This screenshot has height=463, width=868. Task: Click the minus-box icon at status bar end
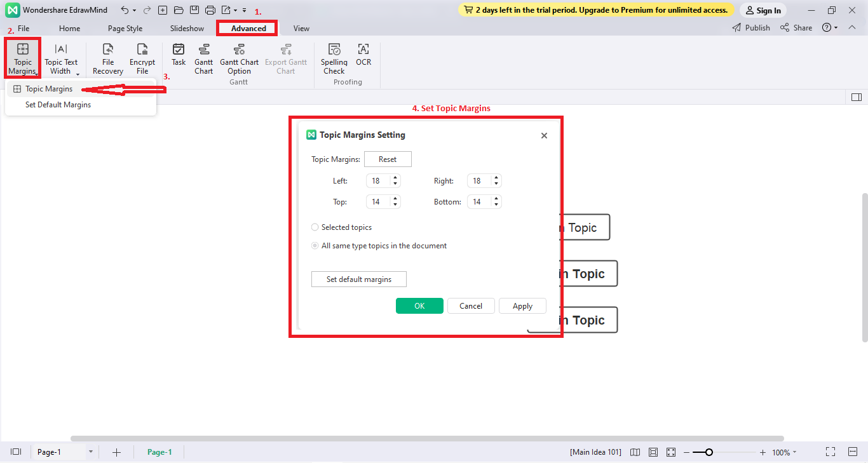(853, 452)
